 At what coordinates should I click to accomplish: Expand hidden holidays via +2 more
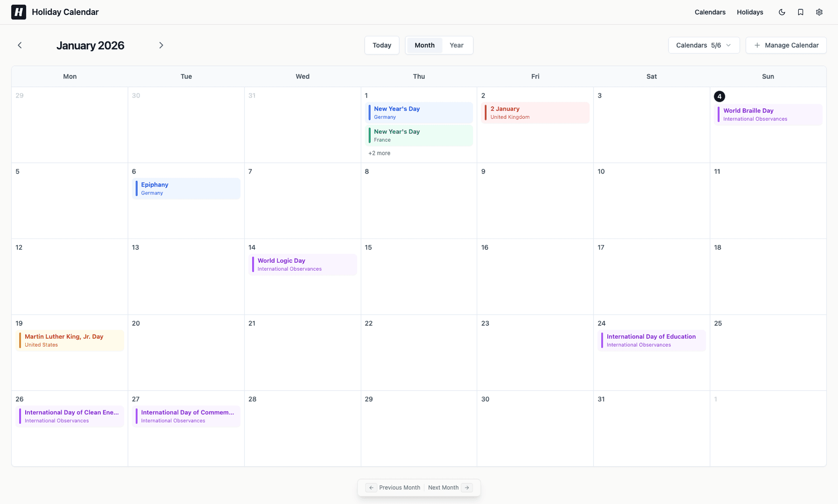click(379, 153)
